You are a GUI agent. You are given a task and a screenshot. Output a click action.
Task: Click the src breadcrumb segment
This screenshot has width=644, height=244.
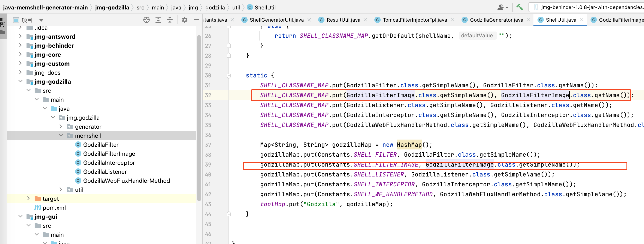click(x=140, y=7)
